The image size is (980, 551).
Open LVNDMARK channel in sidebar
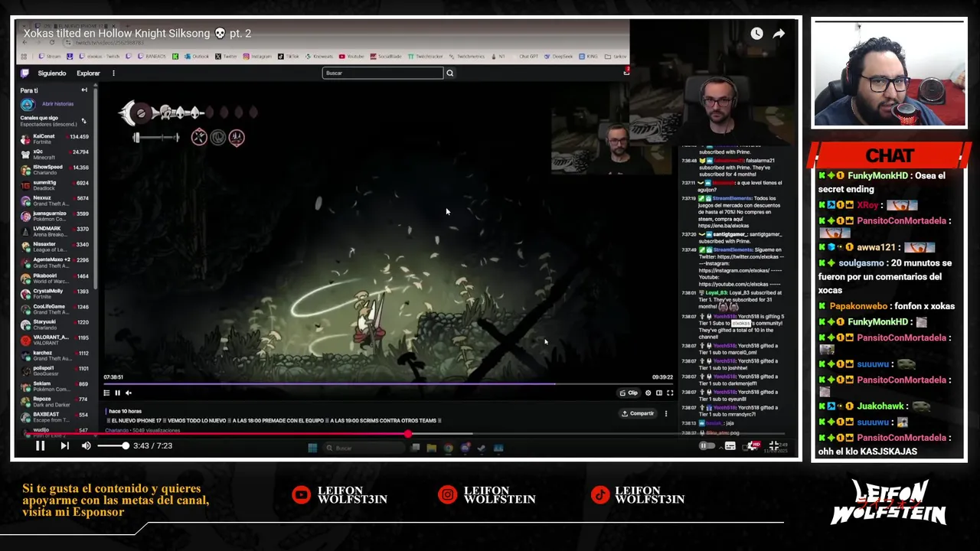55,231
